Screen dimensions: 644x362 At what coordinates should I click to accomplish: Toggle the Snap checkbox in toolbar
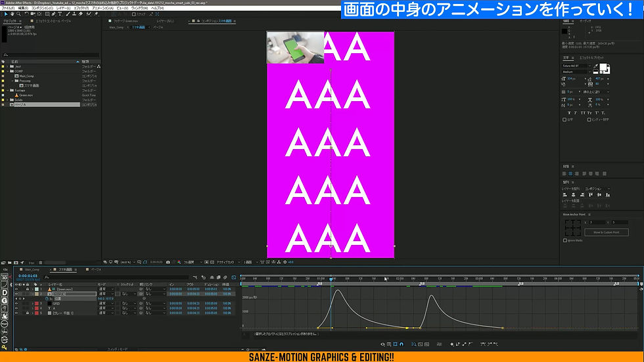(x=133, y=14)
